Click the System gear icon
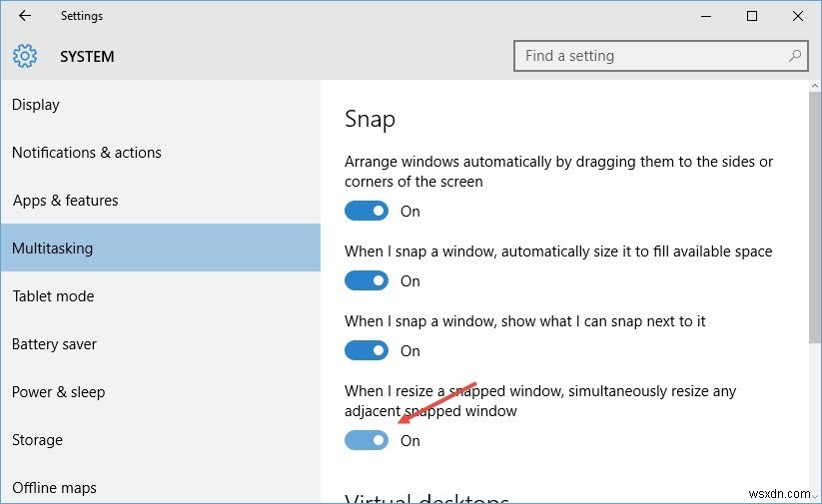This screenshot has height=504, width=822. [25, 56]
